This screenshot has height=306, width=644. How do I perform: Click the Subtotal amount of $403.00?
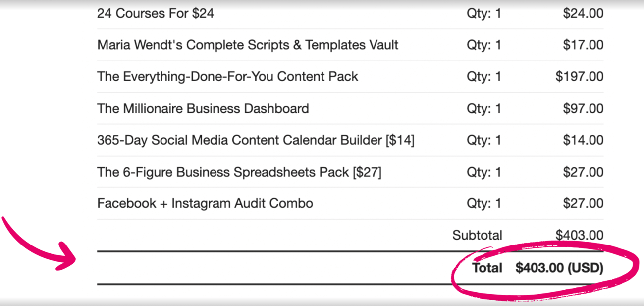580,235
